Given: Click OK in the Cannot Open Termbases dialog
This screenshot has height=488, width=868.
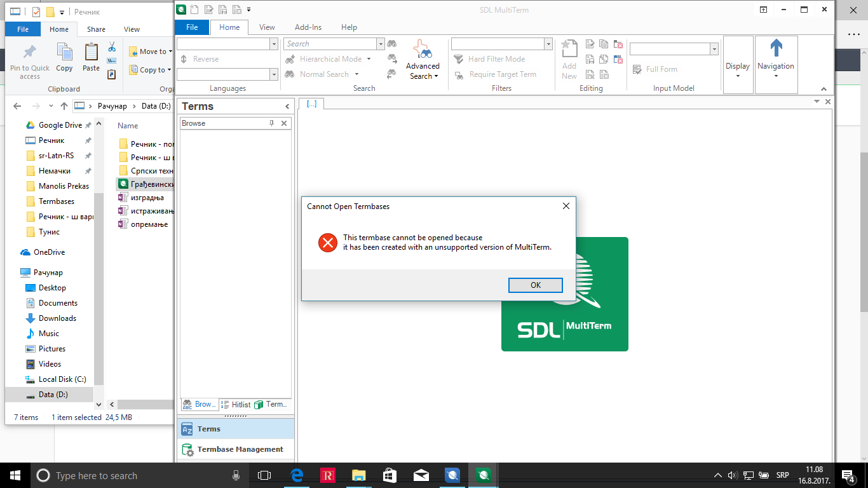Looking at the screenshot, I should tap(535, 285).
